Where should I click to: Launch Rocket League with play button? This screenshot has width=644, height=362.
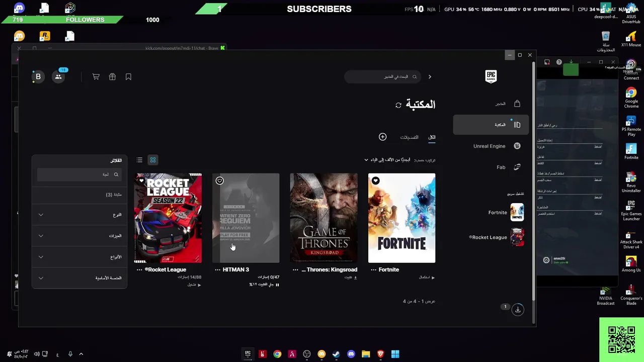(x=194, y=285)
